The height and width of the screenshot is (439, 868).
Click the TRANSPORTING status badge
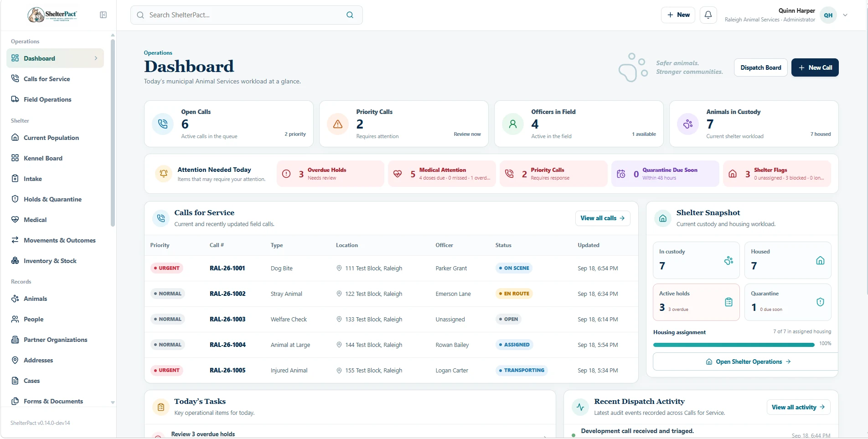[x=521, y=370]
